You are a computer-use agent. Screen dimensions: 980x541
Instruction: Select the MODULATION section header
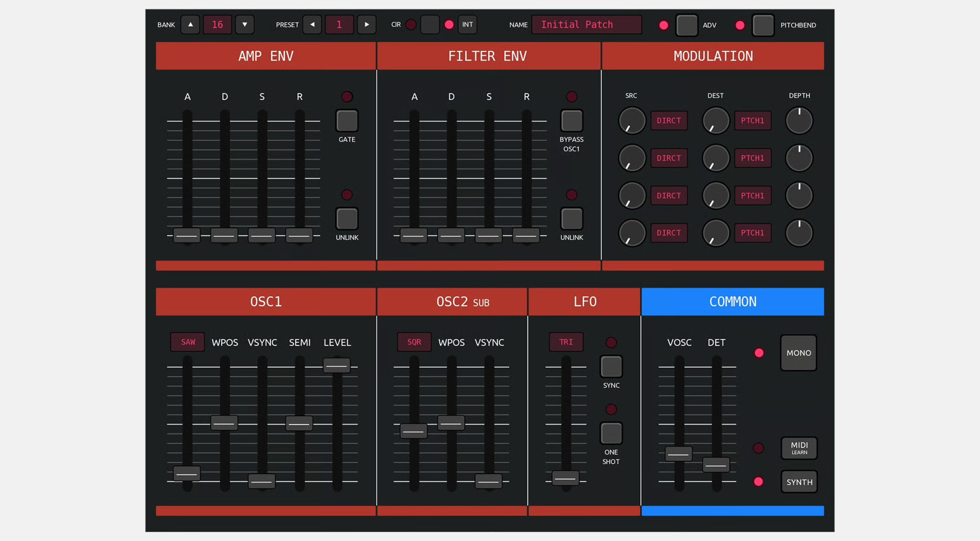click(x=713, y=56)
